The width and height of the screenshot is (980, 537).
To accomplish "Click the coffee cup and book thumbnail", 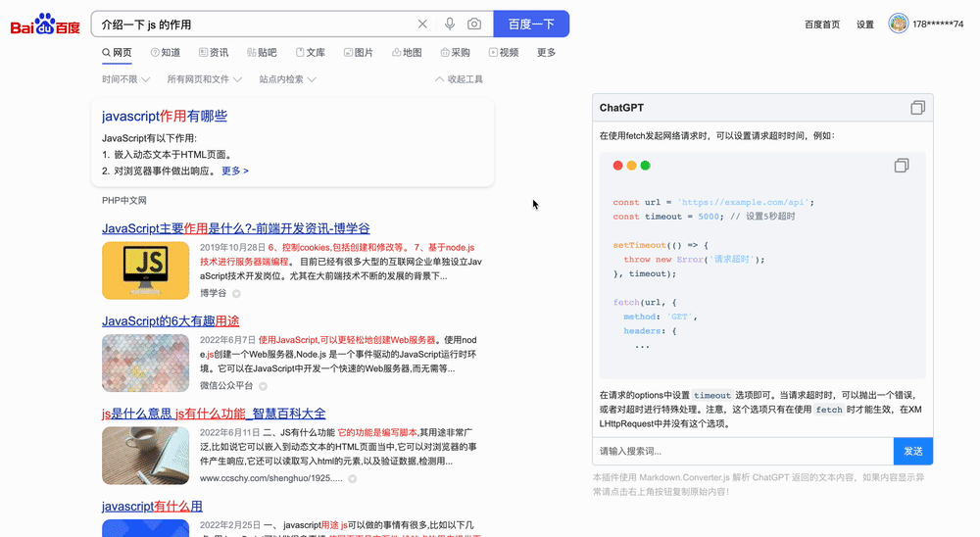I will coord(146,456).
